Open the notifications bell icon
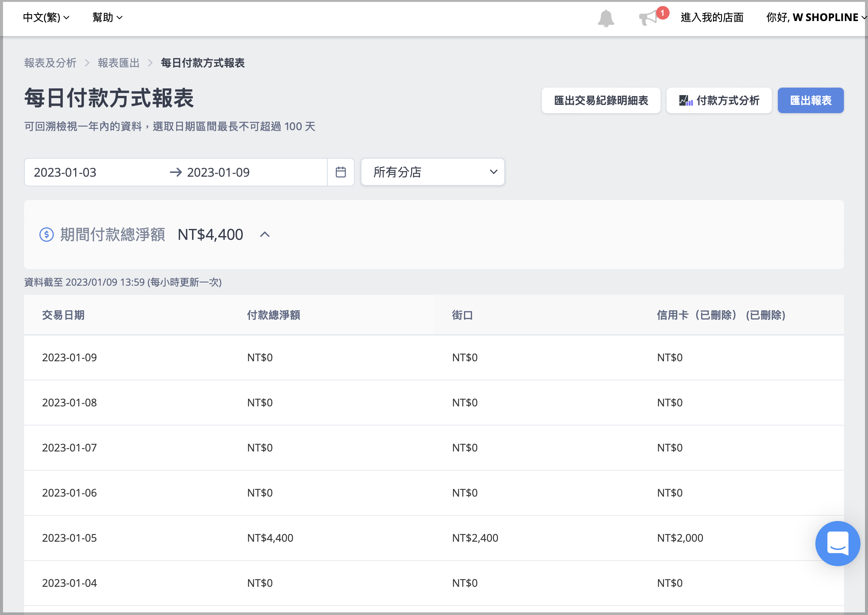Viewport: 868px width, 615px height. pos(606,18)
